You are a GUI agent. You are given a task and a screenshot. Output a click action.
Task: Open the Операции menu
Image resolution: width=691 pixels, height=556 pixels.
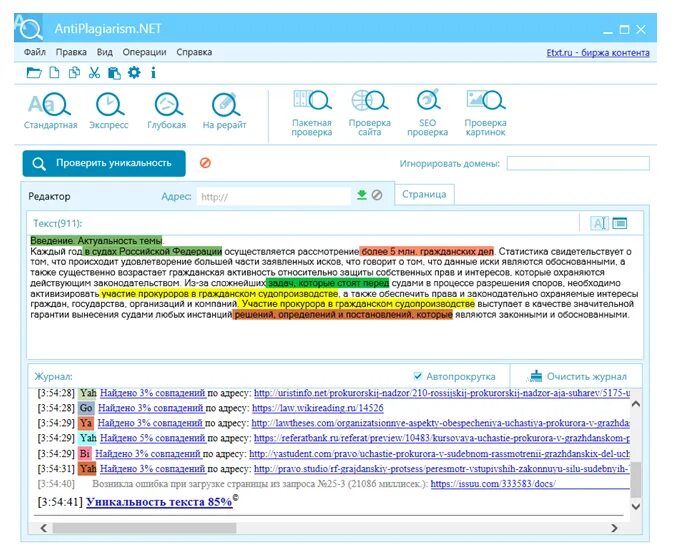(x=144, y=52)
